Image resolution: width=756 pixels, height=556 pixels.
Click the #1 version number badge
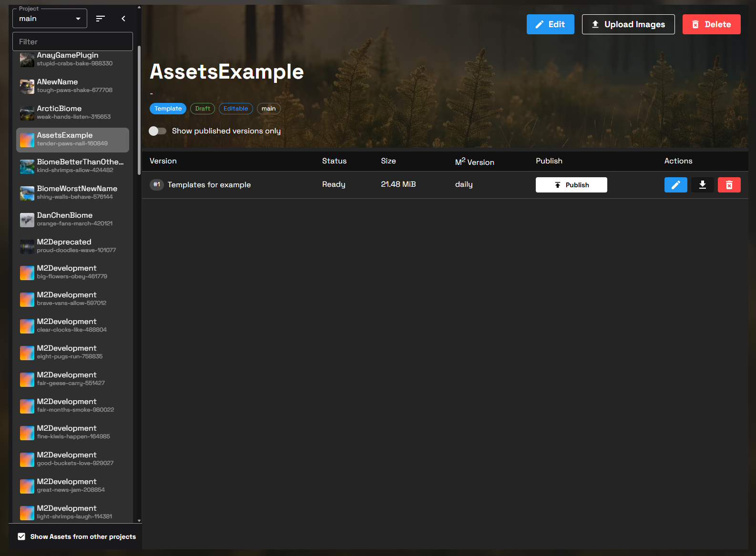click(157, 185)
